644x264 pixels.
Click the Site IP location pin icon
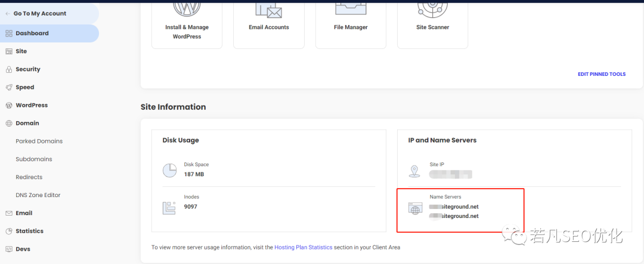point(414,171)
